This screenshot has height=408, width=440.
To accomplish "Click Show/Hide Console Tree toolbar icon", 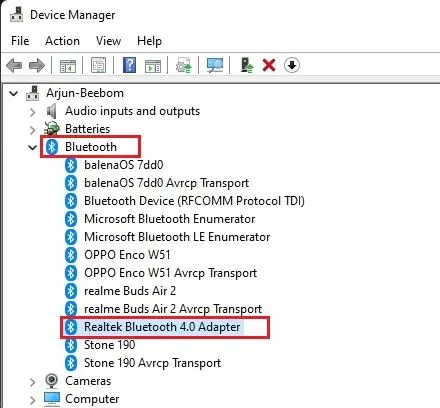I will [x=68, y=65].
